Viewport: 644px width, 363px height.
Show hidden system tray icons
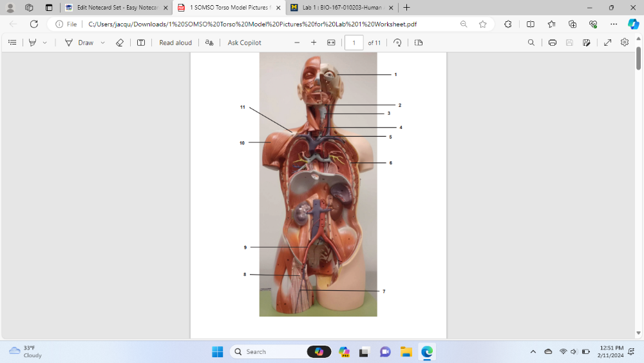pos(533,351)
